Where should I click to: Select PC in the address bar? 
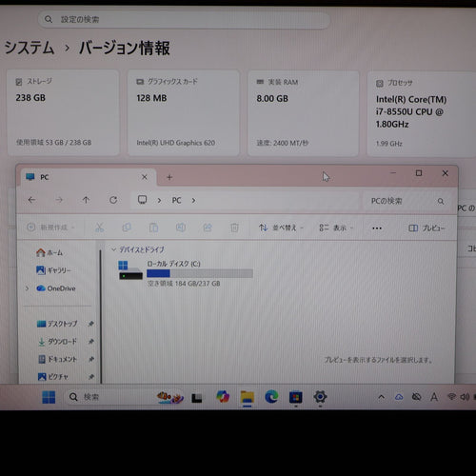click(x=176, y=201)
